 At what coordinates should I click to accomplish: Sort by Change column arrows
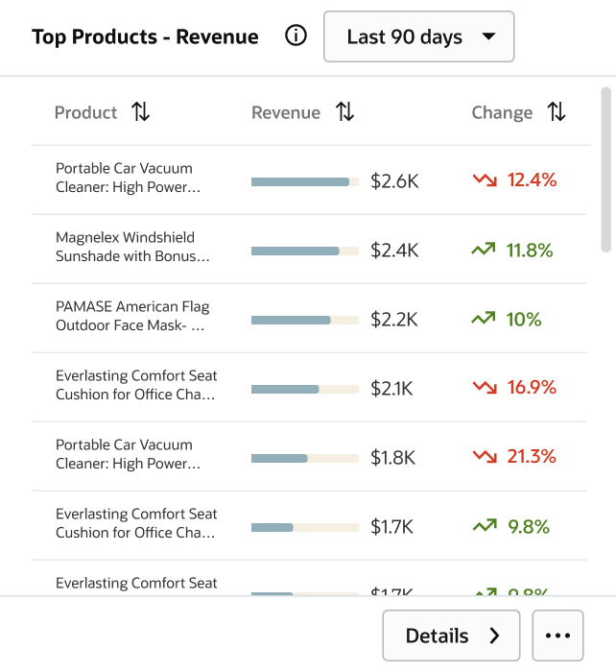click(x=557, y=112)
